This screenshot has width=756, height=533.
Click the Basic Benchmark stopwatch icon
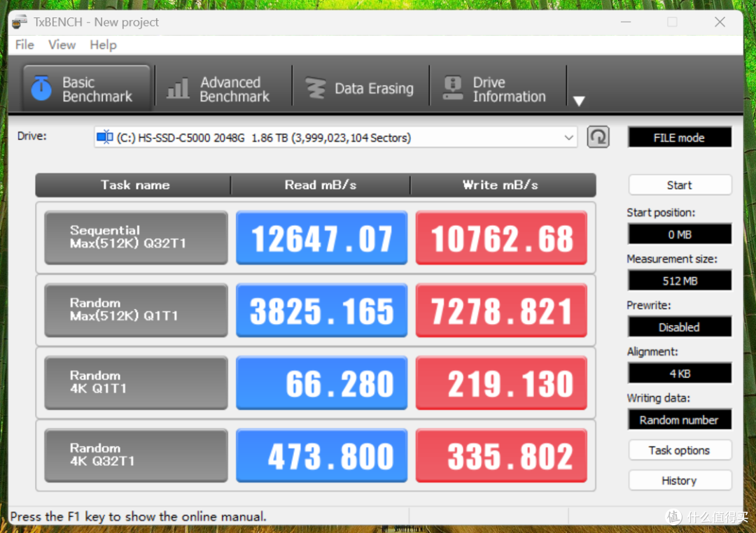point(41,88)
